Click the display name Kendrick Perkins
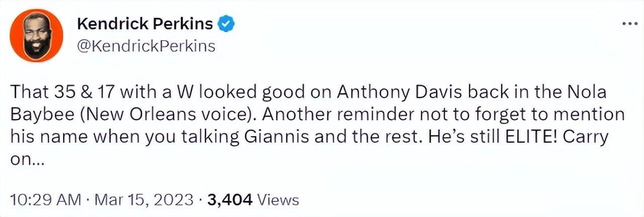The image size is (644, 217). pyautogui.click(x=145, y=24)
